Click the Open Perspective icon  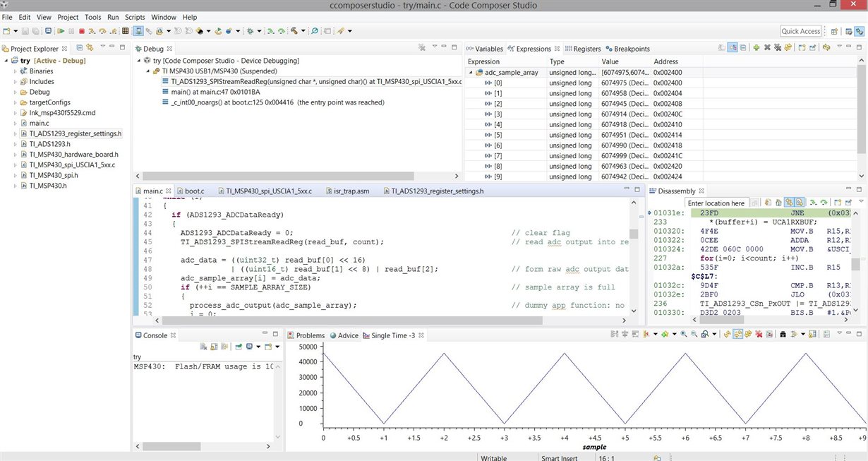pyautogui.click(x=834, y=31)
